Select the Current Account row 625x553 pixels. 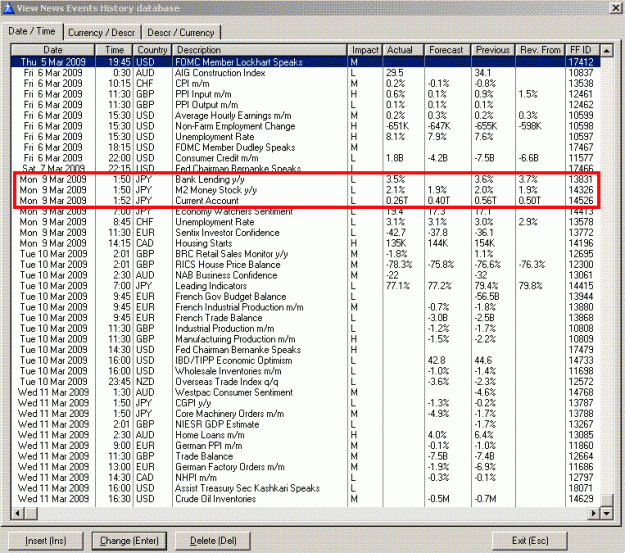[306, 201]
